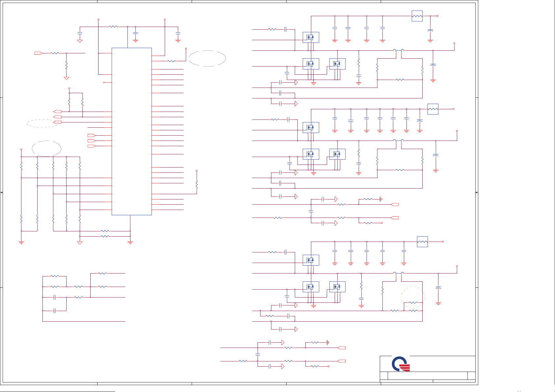555x392 pixels.
Task: Select the polarized capacitor beside the top boxed resistor
Action: [430, 30]
